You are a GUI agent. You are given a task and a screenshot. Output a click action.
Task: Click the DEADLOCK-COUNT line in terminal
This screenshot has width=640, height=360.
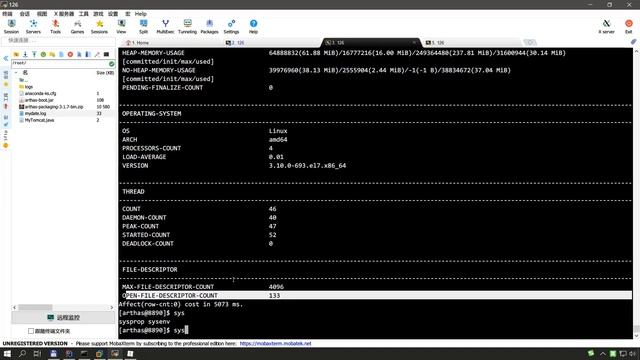(148, 244)
